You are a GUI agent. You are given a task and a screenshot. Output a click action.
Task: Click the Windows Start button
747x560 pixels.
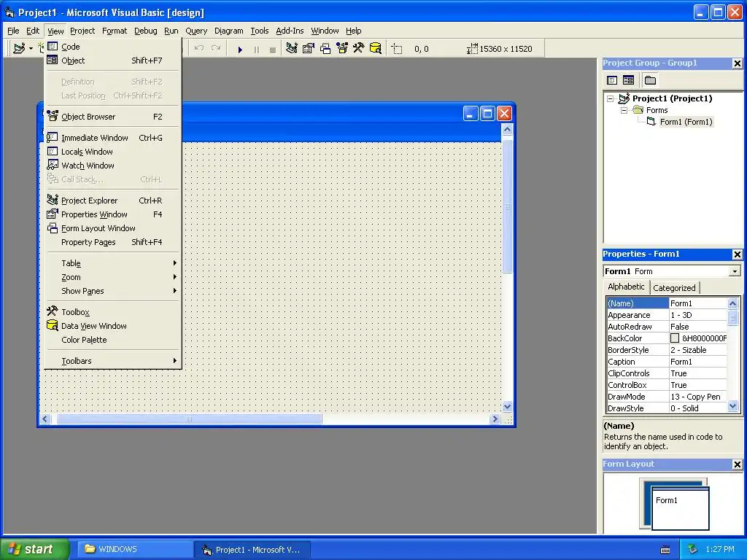(34, 549)
